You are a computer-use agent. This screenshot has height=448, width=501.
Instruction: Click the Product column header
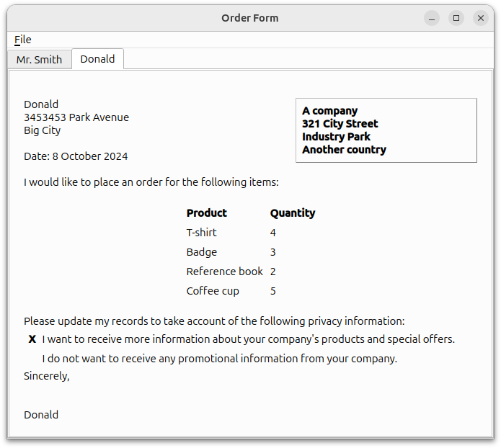tap(206, 213)
